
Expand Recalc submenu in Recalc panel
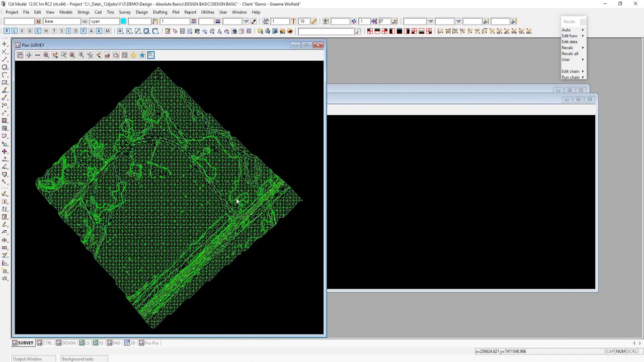pos(573,48)
